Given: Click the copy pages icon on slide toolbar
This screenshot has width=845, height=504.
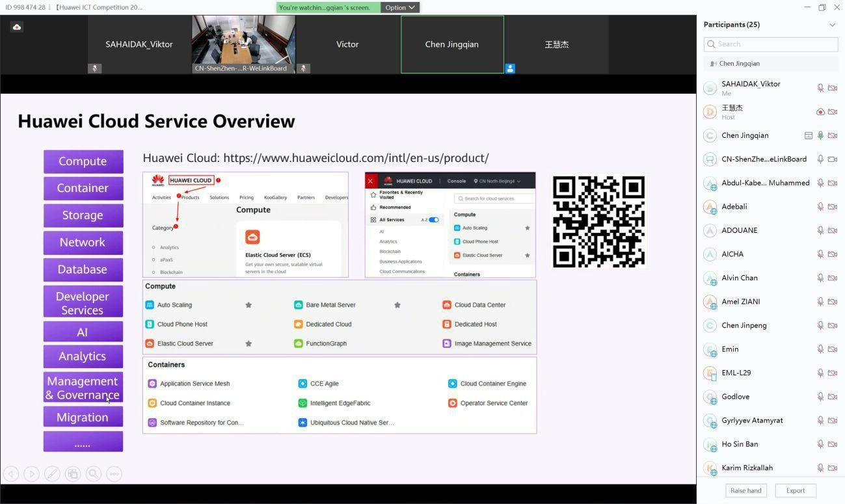Looking at the screenshot, I should (73, 474).
